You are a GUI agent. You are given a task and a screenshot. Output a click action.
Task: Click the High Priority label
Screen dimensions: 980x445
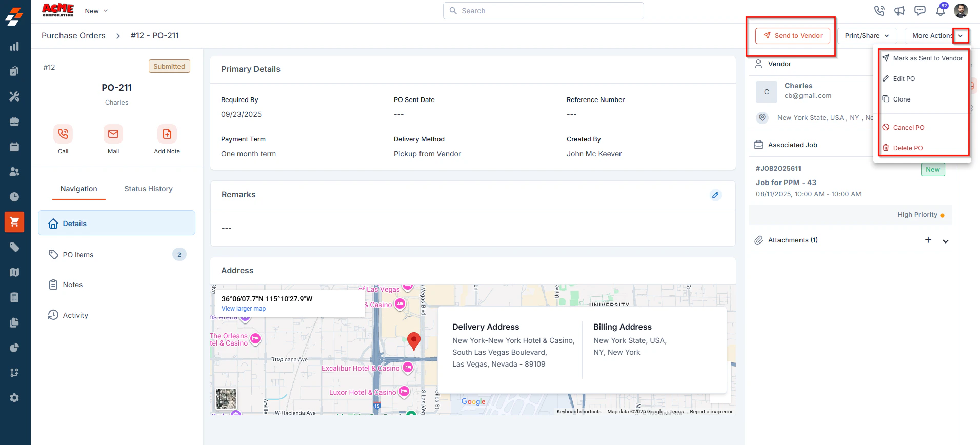(x=917, y=215)
